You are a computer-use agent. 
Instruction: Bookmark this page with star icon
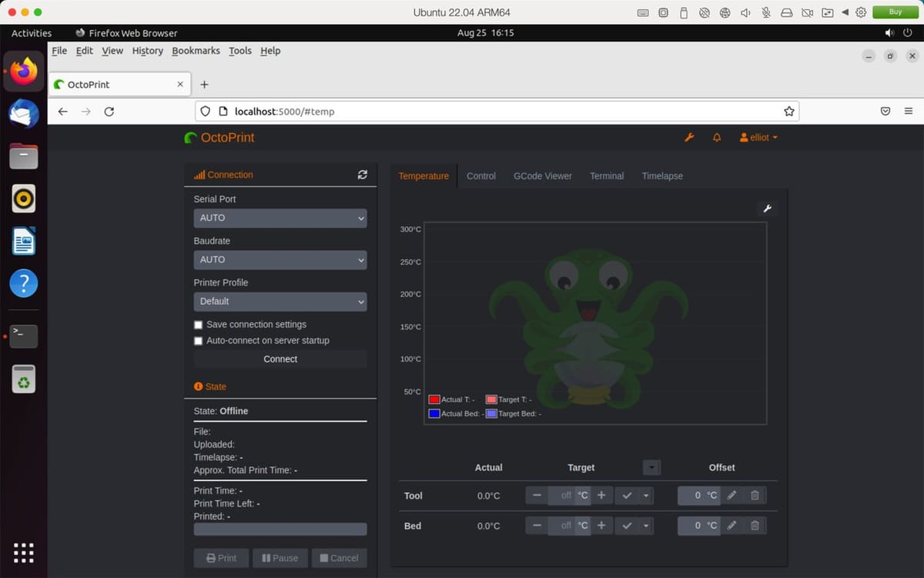coord(788,112)
